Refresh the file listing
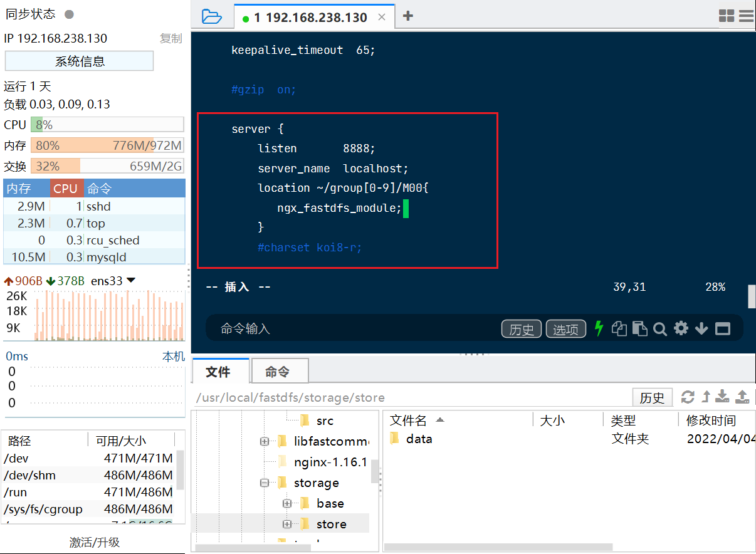 click(688, 397)
